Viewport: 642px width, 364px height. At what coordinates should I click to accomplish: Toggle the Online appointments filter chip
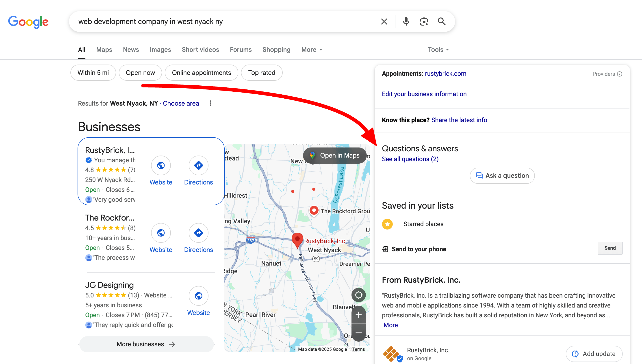(201, 72)
